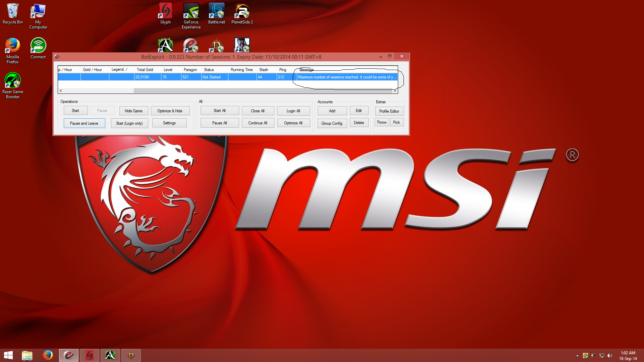Switch to BotExploit taskbar button
644x362 pixels.
click(x=69, y=355)
